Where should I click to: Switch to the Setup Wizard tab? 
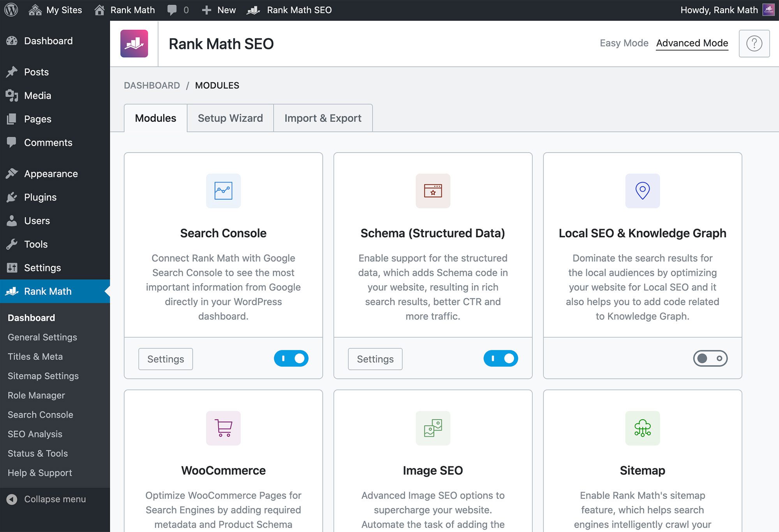click(231, 118)
